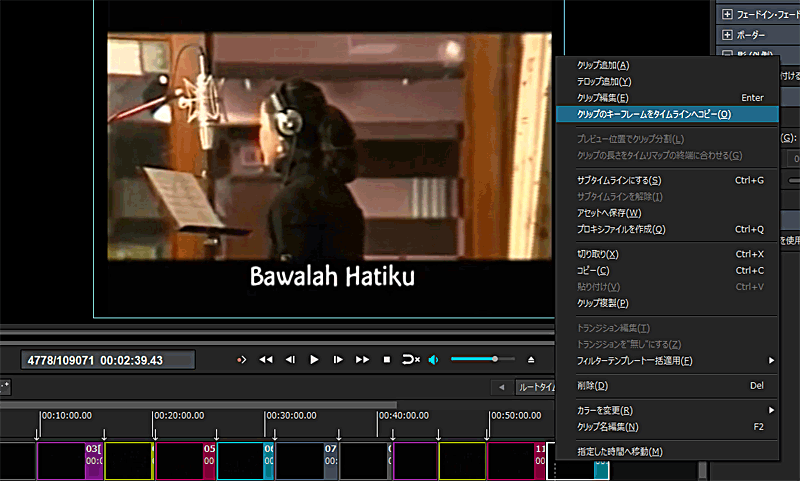Screen dimensions: 800x481
Task: Select the gray clip labeled 07
Action: pyautogui.click(x=306, y=461)
